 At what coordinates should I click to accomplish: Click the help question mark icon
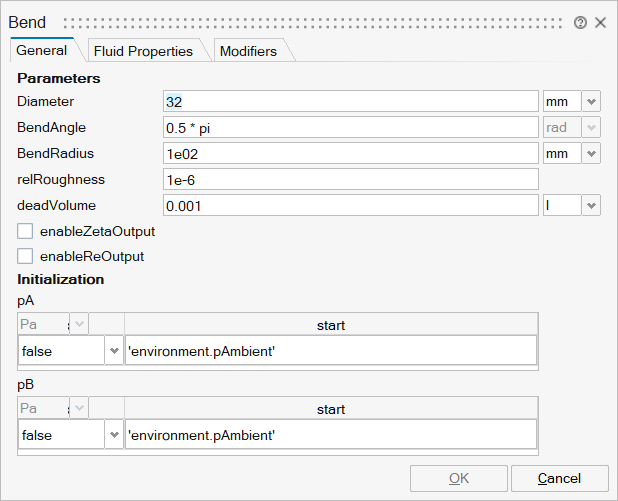coord(580,22)
